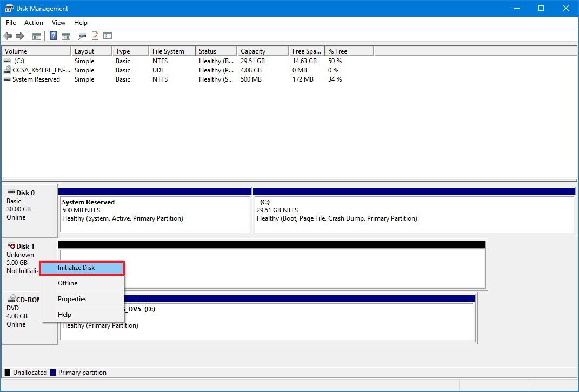Minimize the Disk Management window

[517, 8]
